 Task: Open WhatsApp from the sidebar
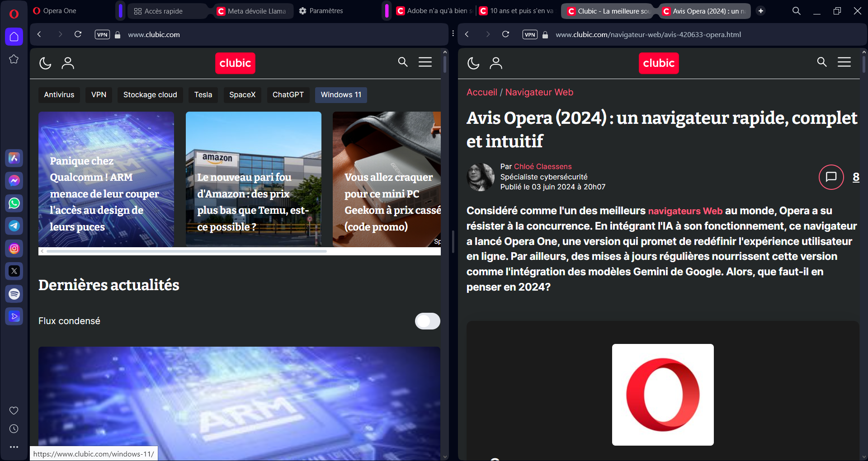click(14, 203)
